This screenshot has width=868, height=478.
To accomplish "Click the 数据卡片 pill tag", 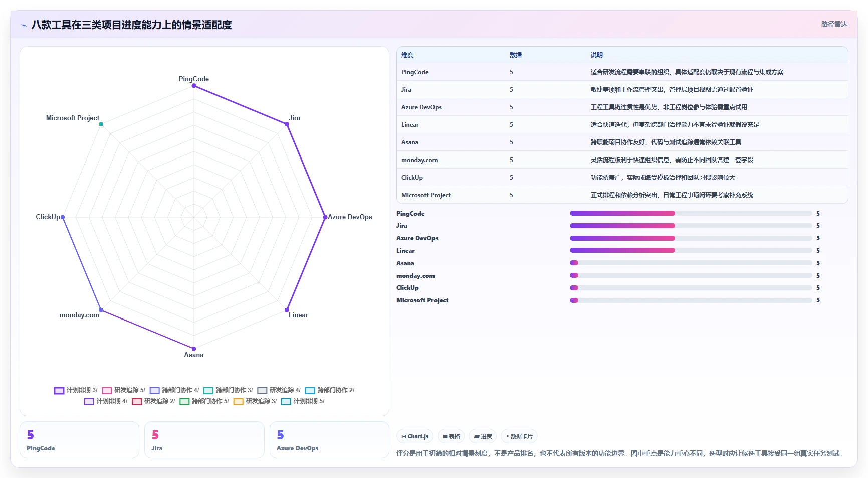I will tap(519, 436).
